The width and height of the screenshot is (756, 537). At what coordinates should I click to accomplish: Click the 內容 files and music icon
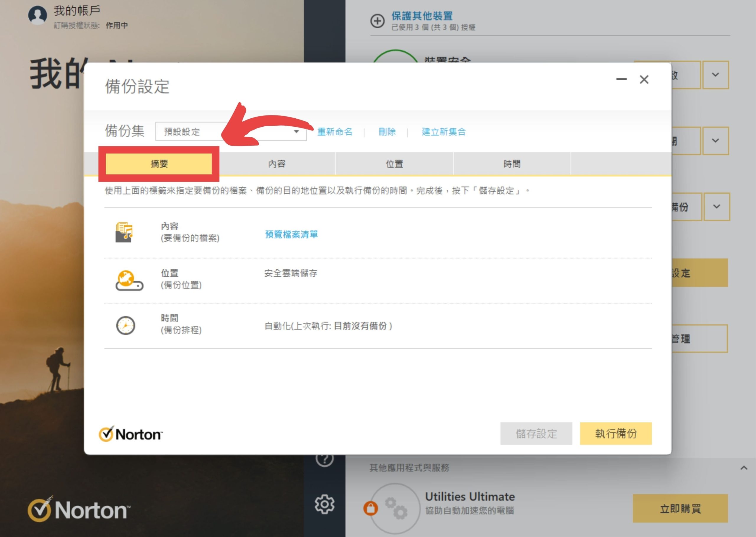click(x=124, y=232)
